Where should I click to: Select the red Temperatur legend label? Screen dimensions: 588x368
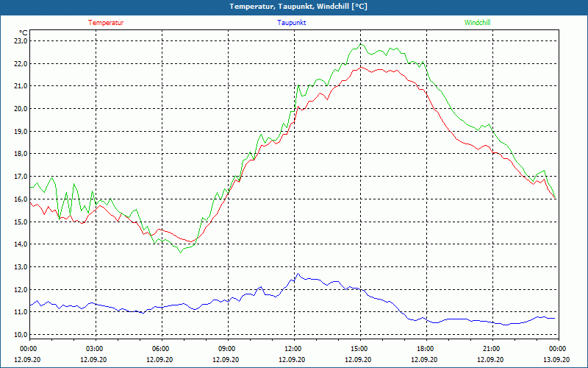[x=106, y=23]
